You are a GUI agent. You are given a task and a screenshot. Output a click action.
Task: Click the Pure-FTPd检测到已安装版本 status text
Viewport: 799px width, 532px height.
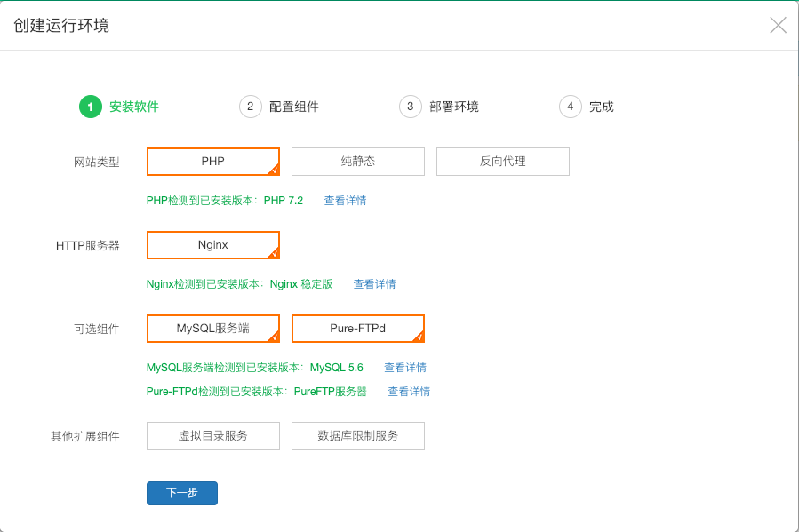[257, 392]
